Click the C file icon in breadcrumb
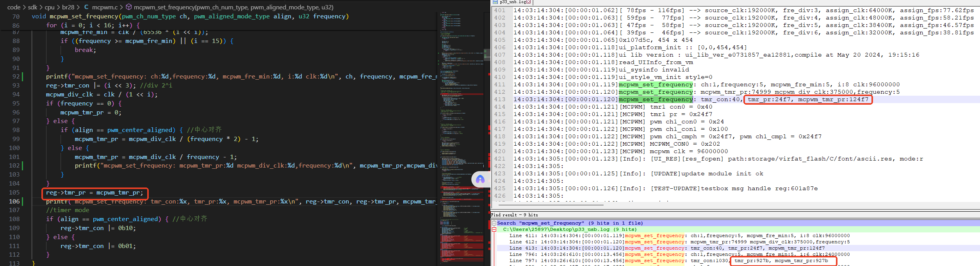The width and height of the screenshot is (980, 266). tap(86, 7)
